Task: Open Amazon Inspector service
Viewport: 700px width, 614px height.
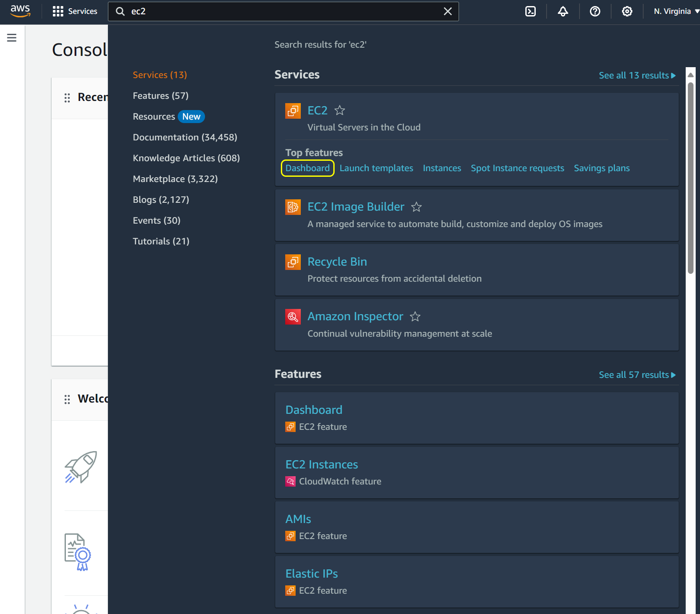Action: pos(355,316)
